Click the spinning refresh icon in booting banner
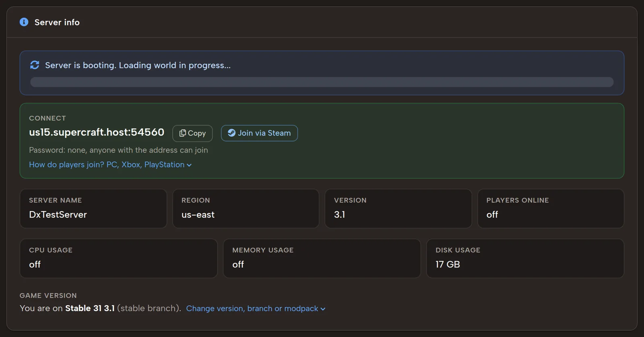 (35, 65)
